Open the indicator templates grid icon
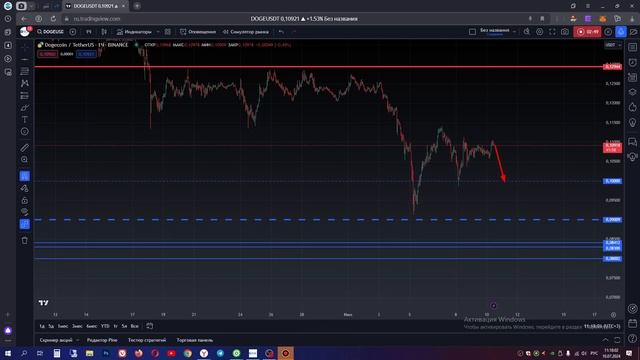Viewport: 640px width, 360px height. point(168,32)
